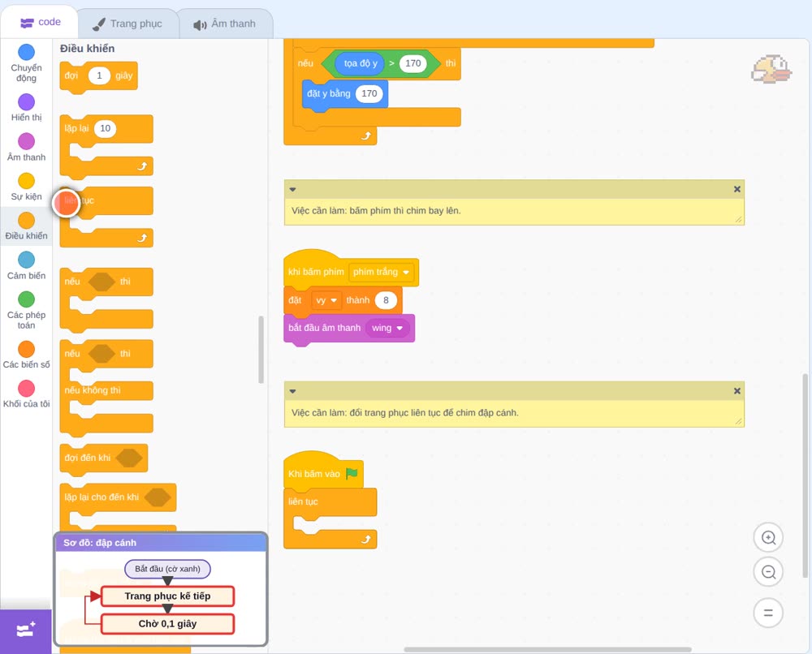
Task: Click the workspace vertical scrollbar
Action: click(x=805, y=476)
